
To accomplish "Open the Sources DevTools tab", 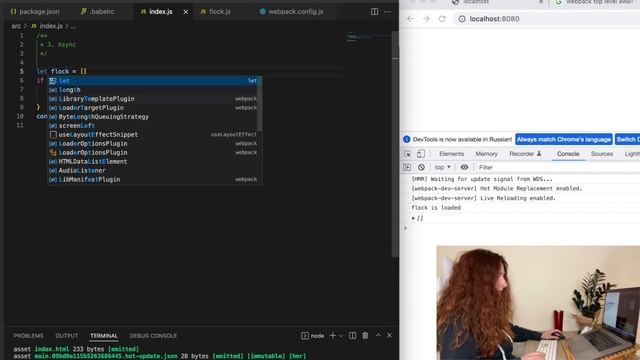I will coord(602,154).
